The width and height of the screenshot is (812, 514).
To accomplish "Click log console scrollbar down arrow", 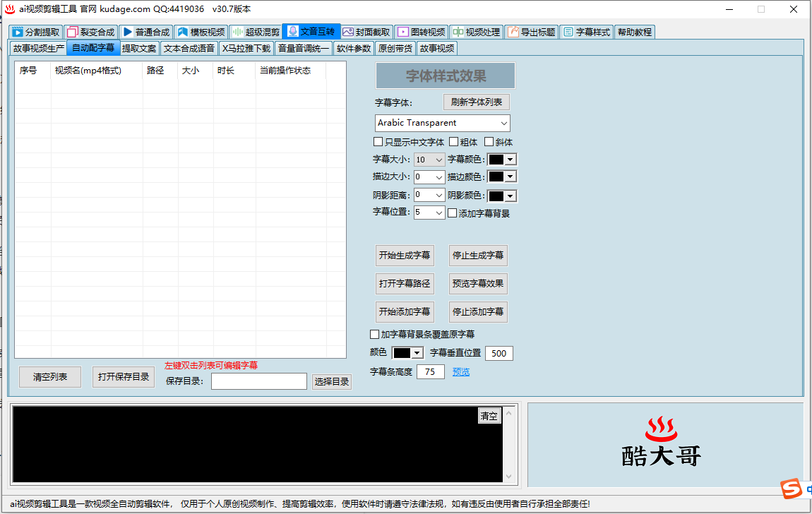I will (x=508, y=476).
